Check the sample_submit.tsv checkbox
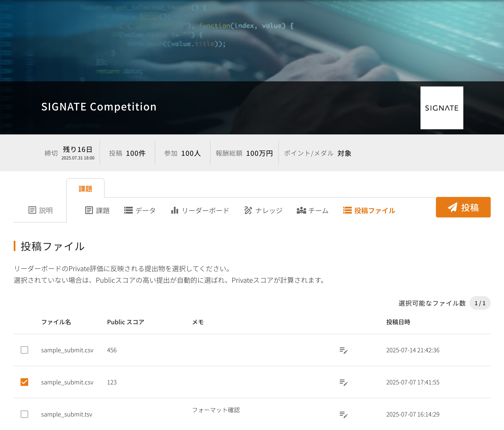Screen dimensions: 504x430 coord(24,414)
